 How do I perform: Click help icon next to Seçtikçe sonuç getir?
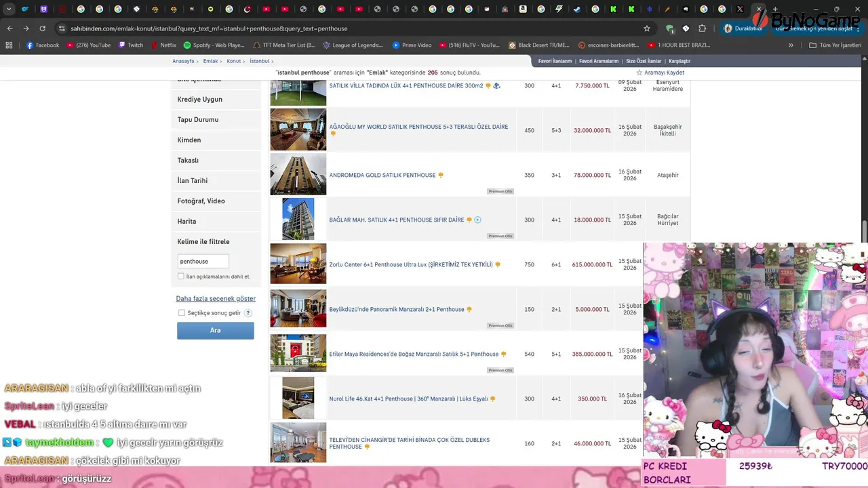[248, 313]
